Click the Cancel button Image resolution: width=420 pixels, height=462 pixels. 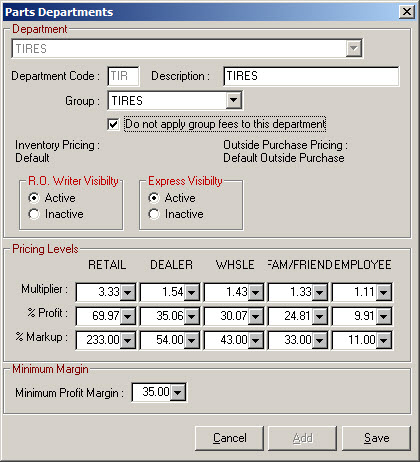coord(229,438)
